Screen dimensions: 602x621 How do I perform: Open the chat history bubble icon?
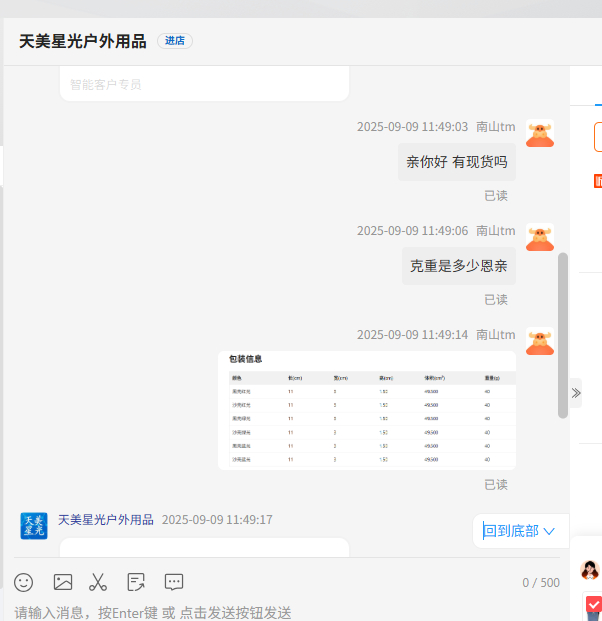point(174,581)
